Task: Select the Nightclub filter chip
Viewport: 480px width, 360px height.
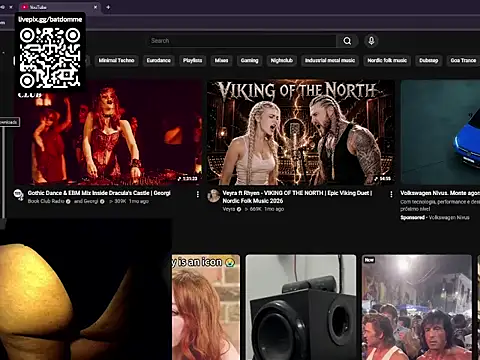Action: pos(282,60)
